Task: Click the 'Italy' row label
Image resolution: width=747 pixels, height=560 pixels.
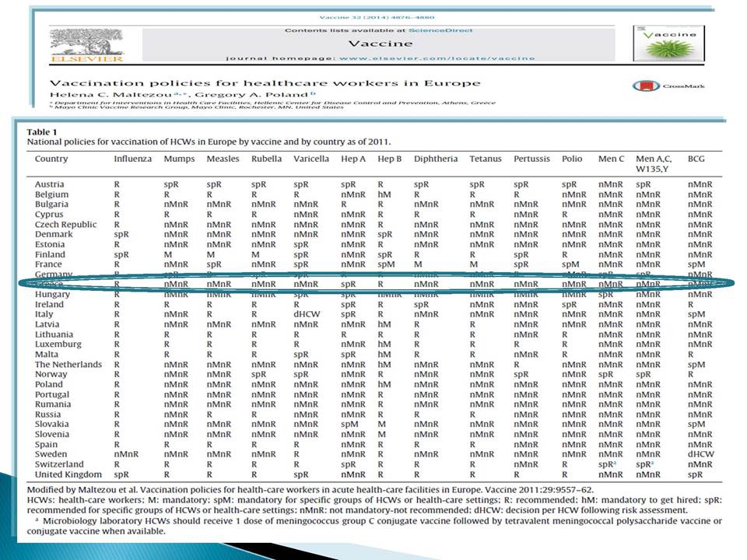Action: 44,314
